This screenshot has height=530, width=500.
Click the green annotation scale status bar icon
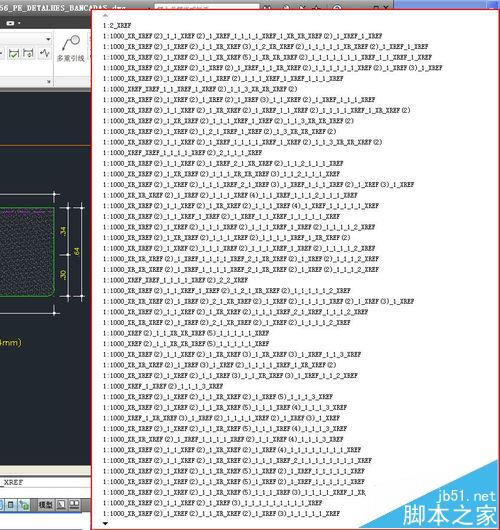(x=24, y=505)
